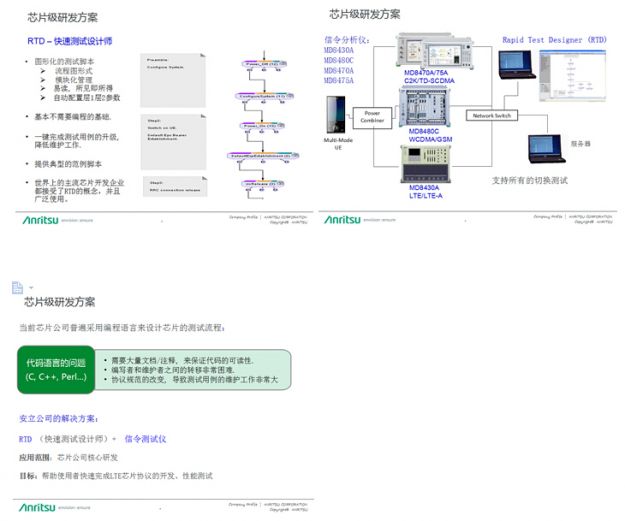Click the MD8470A/75A instrument image
Image resolution: width=625 pixels, height=521 pixels.
[434, 51]
